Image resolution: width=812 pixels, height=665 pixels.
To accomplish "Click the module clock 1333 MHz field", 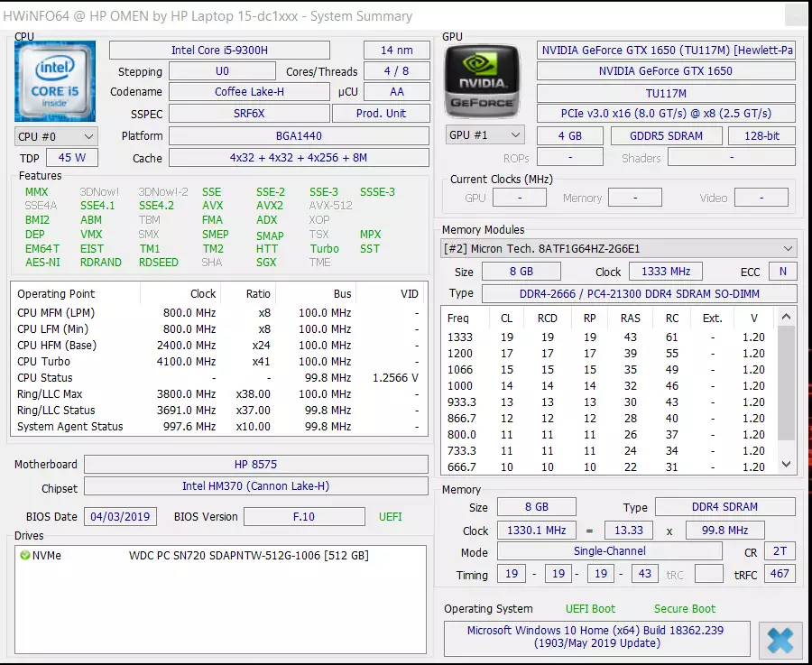I will point(666,272).
